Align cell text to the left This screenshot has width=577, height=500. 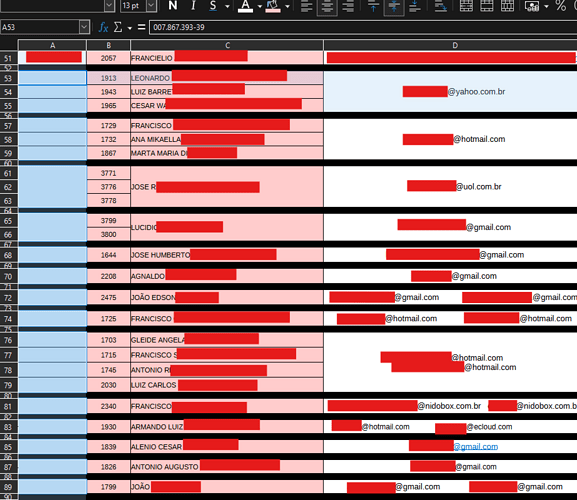tap(307, 6)
